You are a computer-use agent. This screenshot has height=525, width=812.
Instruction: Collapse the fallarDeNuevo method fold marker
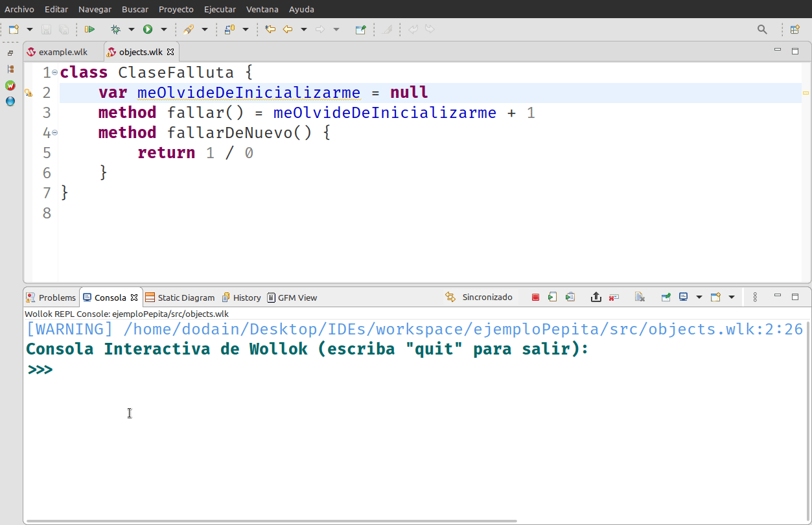[x=54, y=132]
